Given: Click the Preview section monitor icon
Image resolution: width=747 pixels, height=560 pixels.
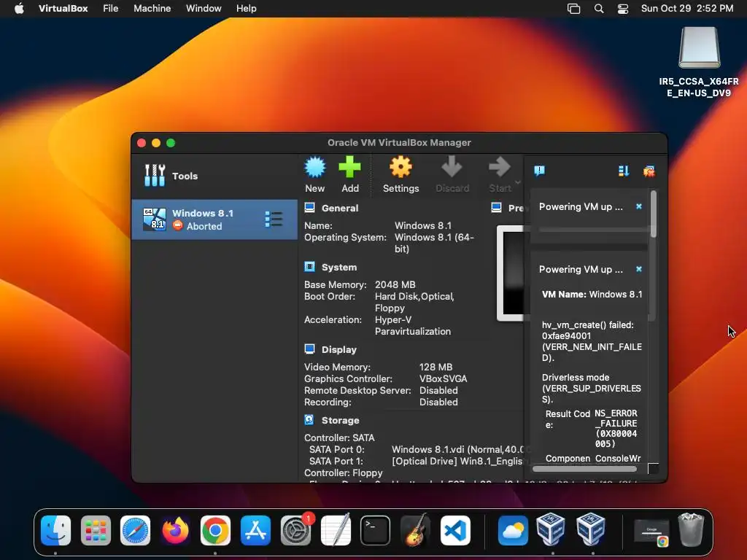Looking at the screenshot, I should (x=496, y=208).
